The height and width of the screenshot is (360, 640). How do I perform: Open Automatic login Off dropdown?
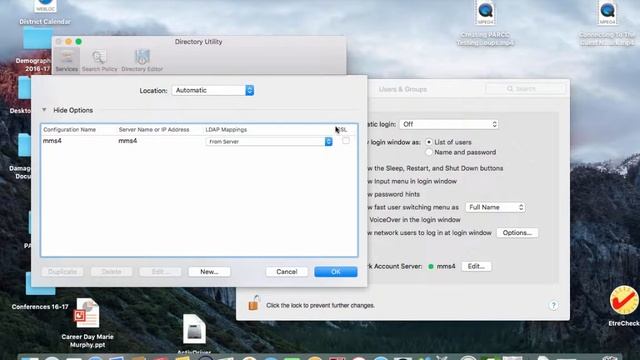click(x=449, y=124)
